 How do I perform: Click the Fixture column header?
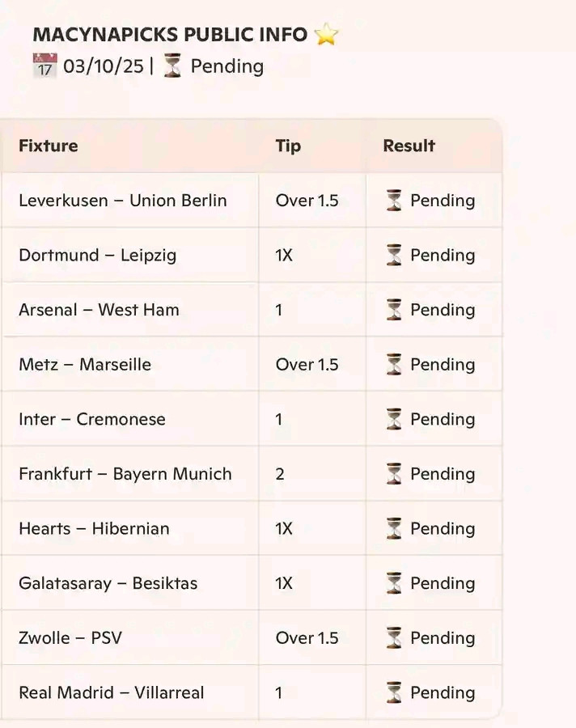point(49,146)
